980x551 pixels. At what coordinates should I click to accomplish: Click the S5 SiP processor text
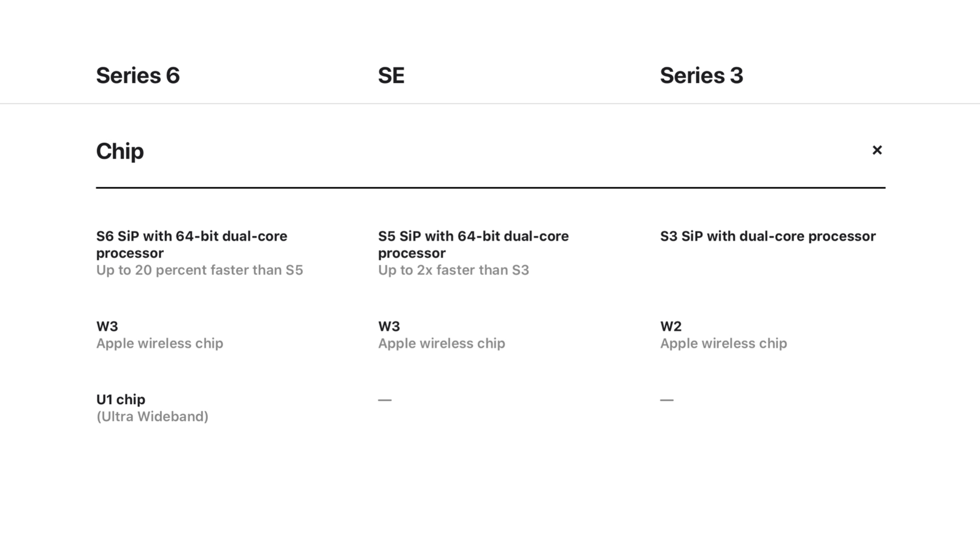pos(473,244)
